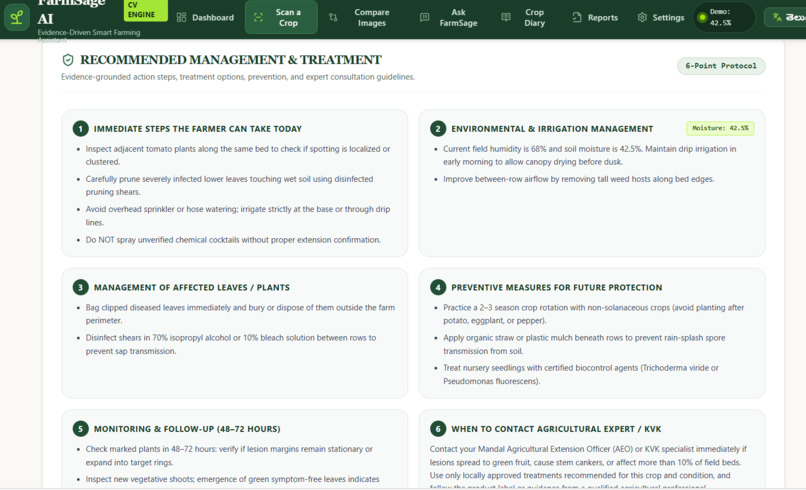Click the 'Disinfect shears in 70% isopropyl alcohol' bullet
The width and height of the screenshot is (806, 490).
pyautogui.click(x=231, y=344)
